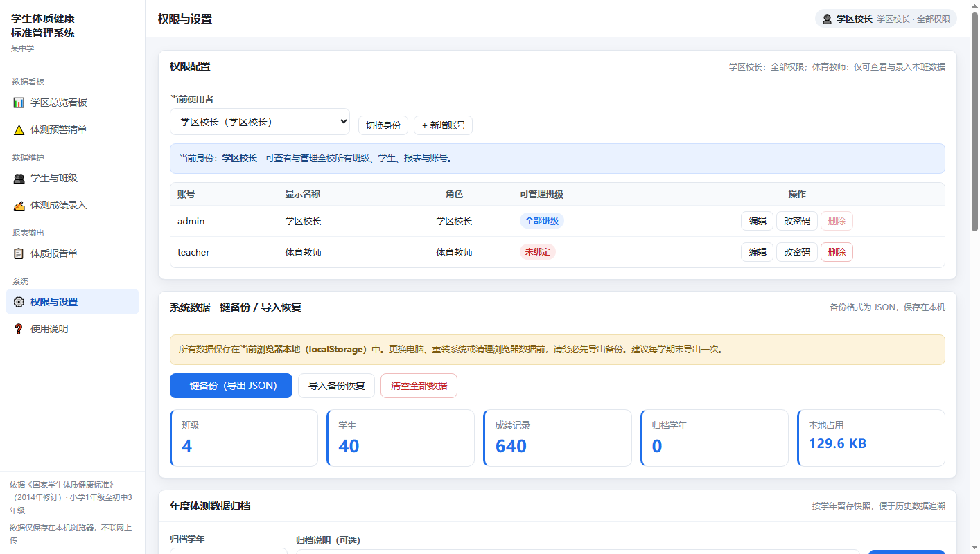Click the pencil icon beside 体测成绩录入
The height and width of the screenshot is (554, 980).
(19, 205)
